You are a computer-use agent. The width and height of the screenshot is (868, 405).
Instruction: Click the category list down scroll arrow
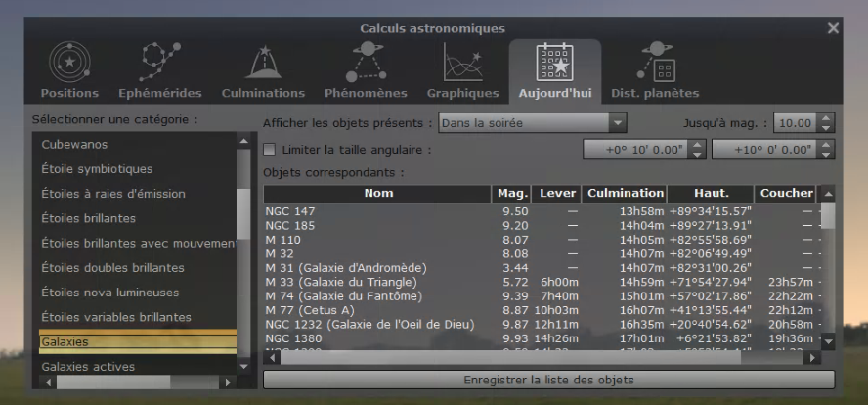click(243, 366)
